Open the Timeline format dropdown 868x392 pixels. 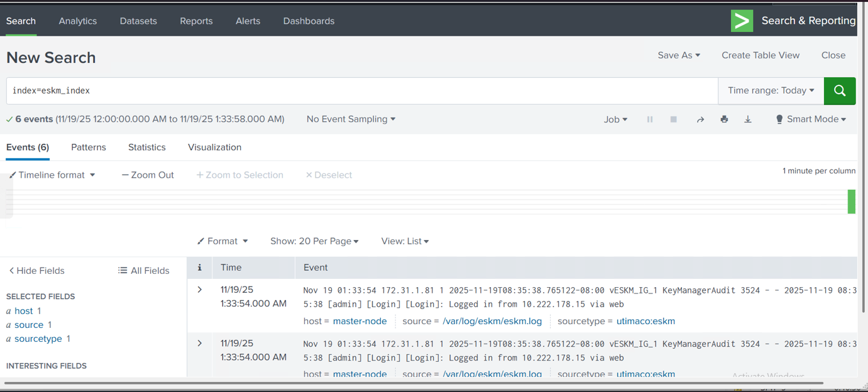(52, 175)
